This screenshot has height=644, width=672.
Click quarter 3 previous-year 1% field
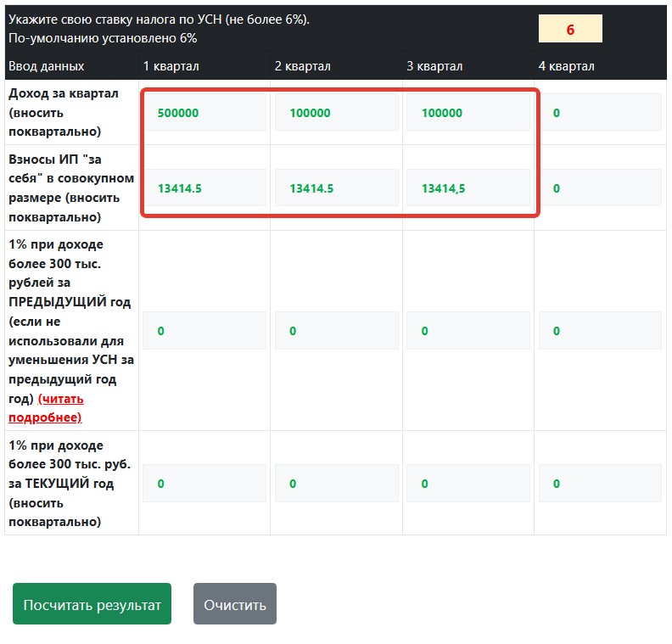[468, 330]
